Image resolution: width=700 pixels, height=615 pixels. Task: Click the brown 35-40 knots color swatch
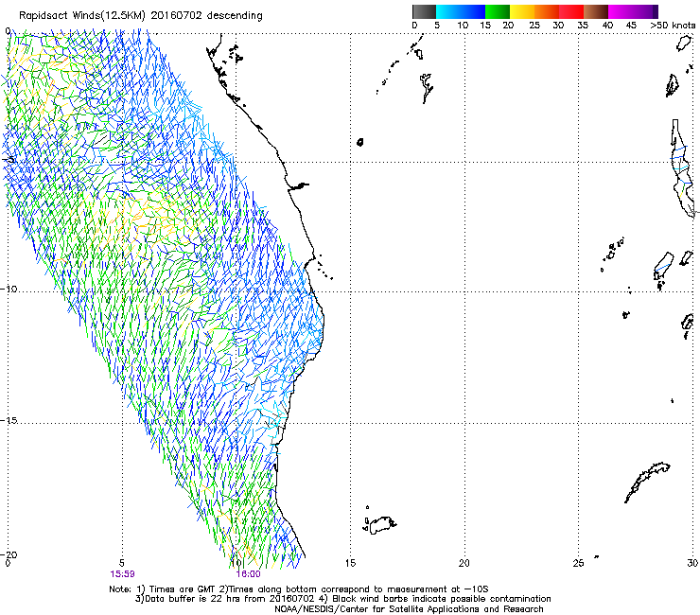pos(596,11)
